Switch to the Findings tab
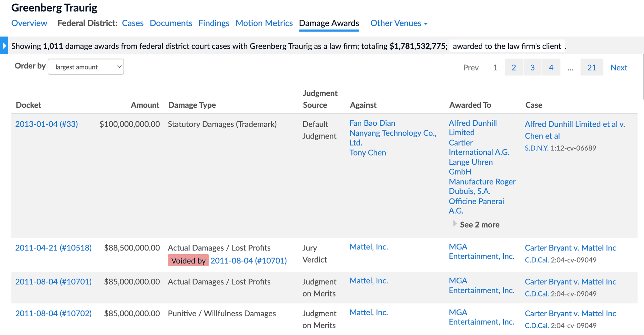The width and height of the screenshot is (644, 335). (x=214, y=23)
